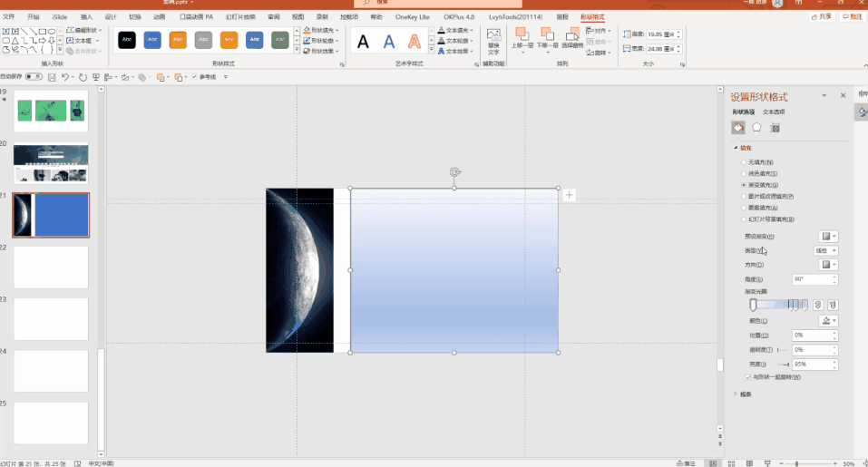The height and width of the screenshot is (467, 868).
Task: Open the 形状轮廓 shape outline dropdown
Action: click(321, 41)
